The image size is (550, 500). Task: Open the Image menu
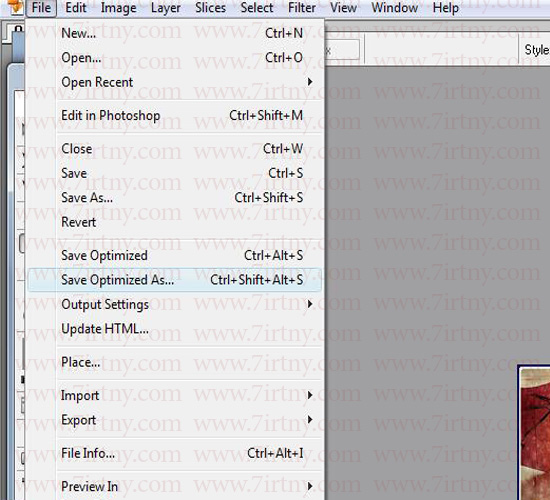(x=119, y=8)
